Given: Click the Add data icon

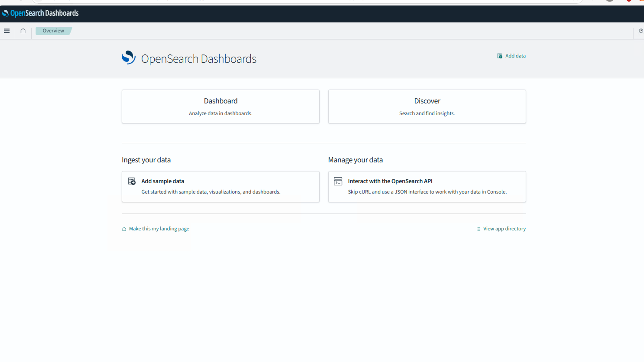Looking at the screenshot, I should pyautogui.click(x=500, y=56).
